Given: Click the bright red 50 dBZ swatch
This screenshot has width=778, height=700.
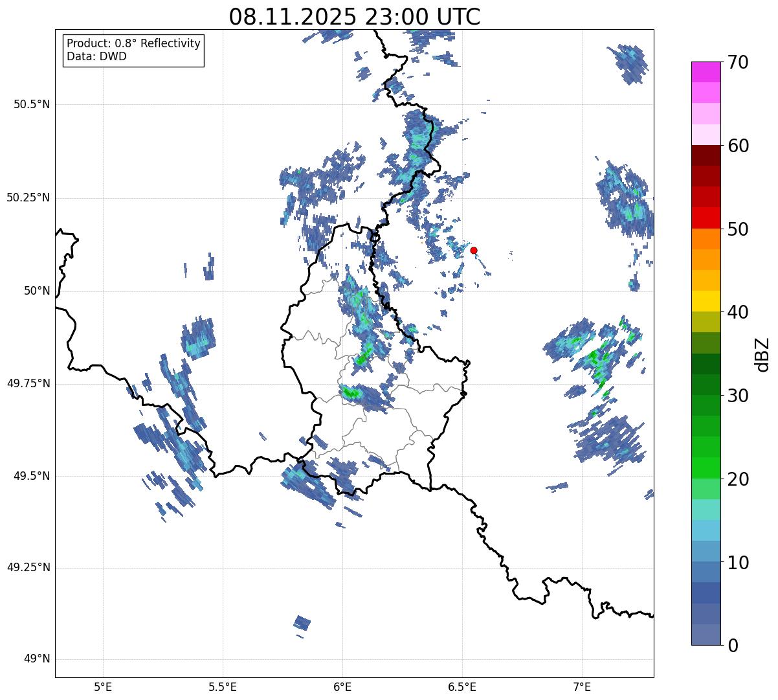Looking at the screenshot, I should [x=706, y=218].
